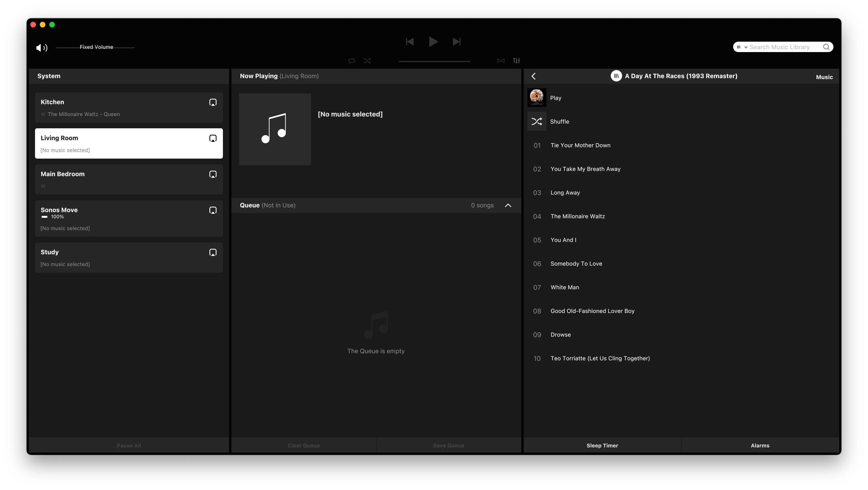868x490 pixels.
Task: Click the group icon for Kitchen room
Action: click(x=213, y=102)
